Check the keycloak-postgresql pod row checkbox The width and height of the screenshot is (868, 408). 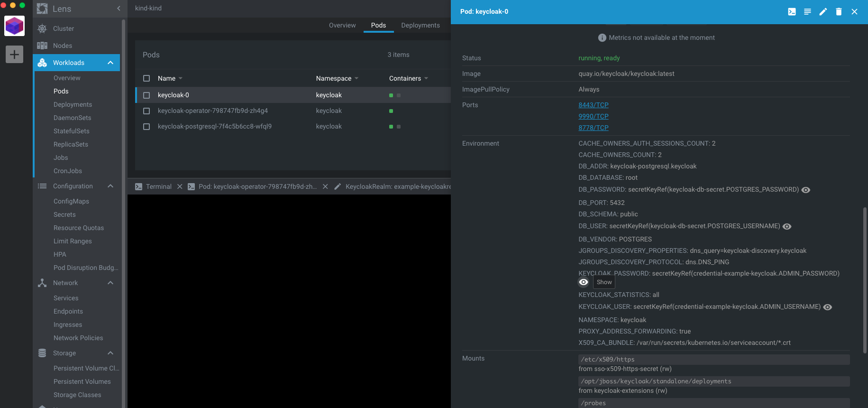(x=146, y=127)
